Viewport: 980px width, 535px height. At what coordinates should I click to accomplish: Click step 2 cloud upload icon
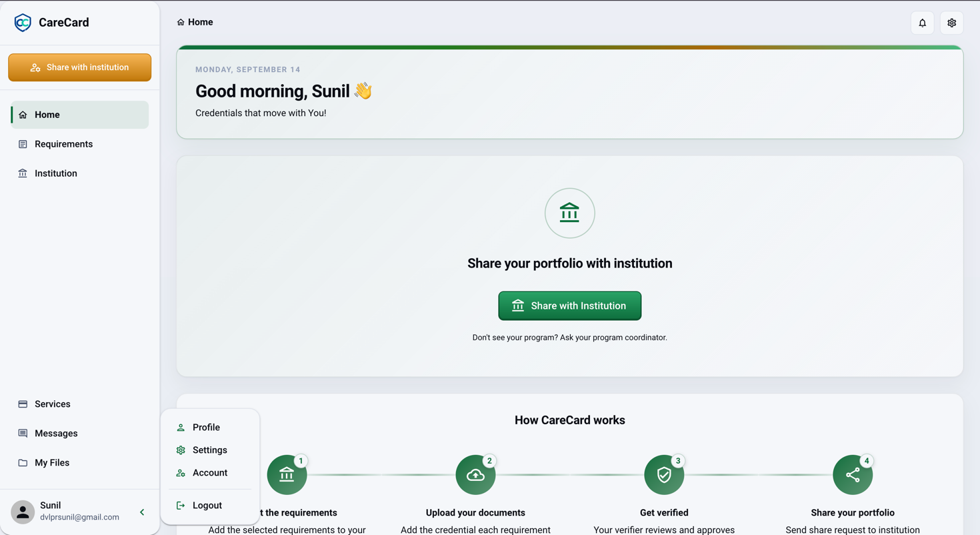coord(475,475)
